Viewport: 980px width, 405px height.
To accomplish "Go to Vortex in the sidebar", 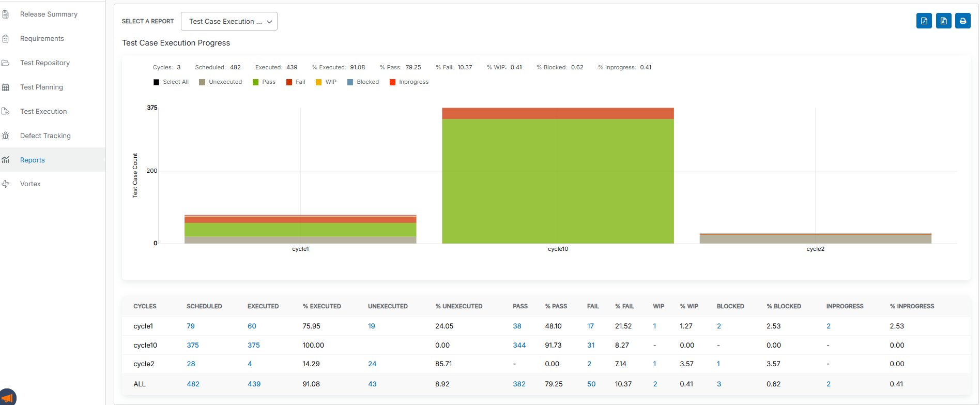I will click(x=30, y=184).
